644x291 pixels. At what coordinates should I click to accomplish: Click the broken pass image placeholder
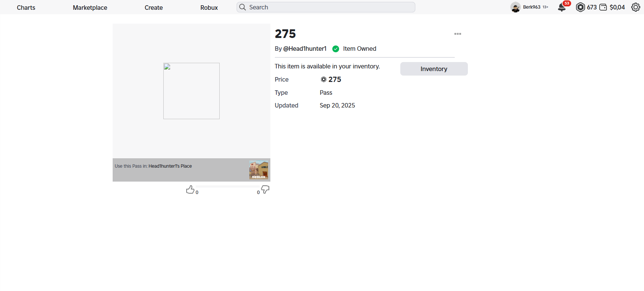pos(192,91)
